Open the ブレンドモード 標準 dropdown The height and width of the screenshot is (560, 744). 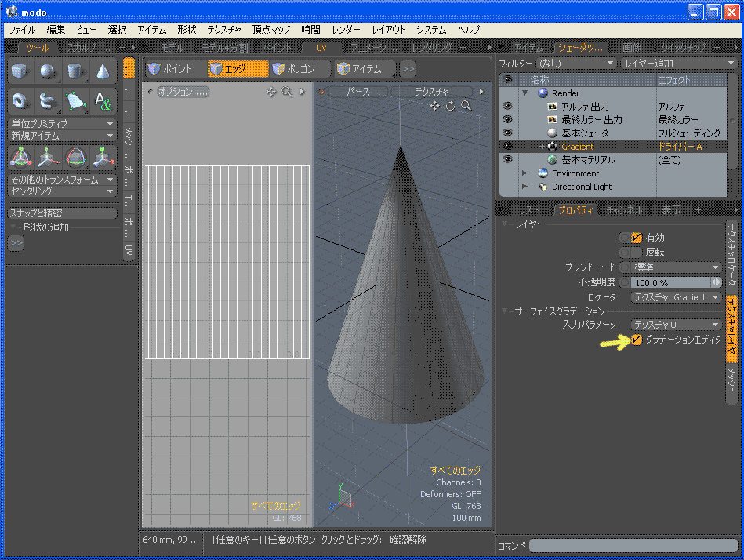676,267
